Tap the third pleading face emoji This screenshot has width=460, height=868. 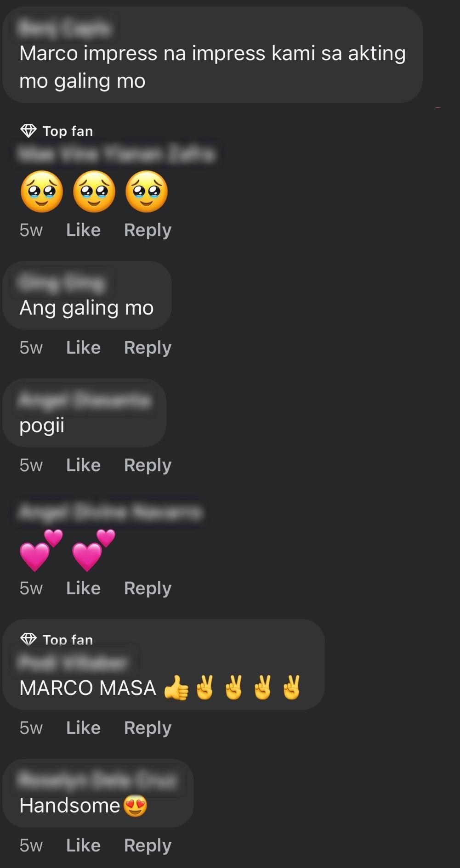coord(147,192)
